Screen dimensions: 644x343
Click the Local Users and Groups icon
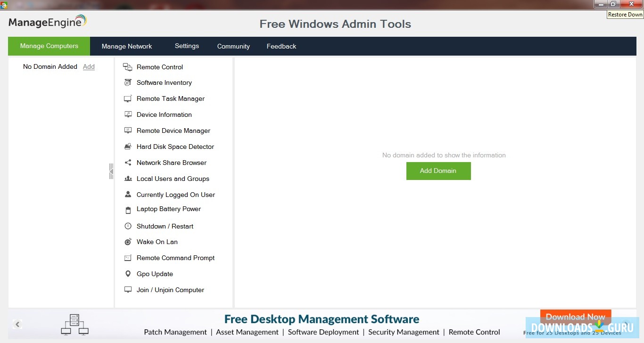(x=128, y=179)
